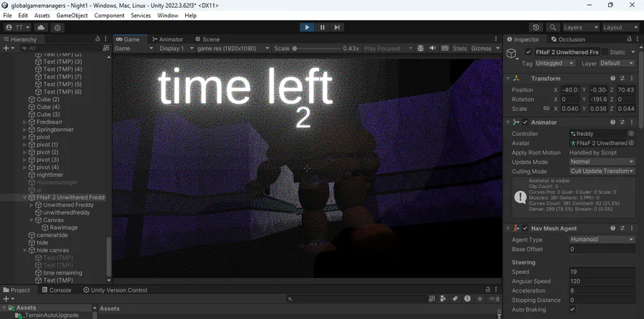The image size is (644, 319).
Task: Switch to the Console tab
Action: (56, 290)
